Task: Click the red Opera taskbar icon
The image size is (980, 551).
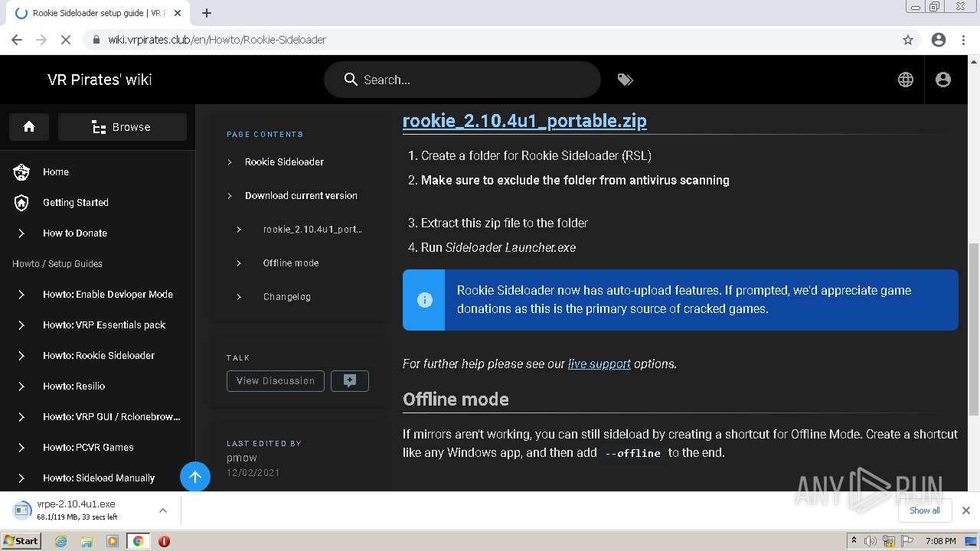Action: (164, 541)
